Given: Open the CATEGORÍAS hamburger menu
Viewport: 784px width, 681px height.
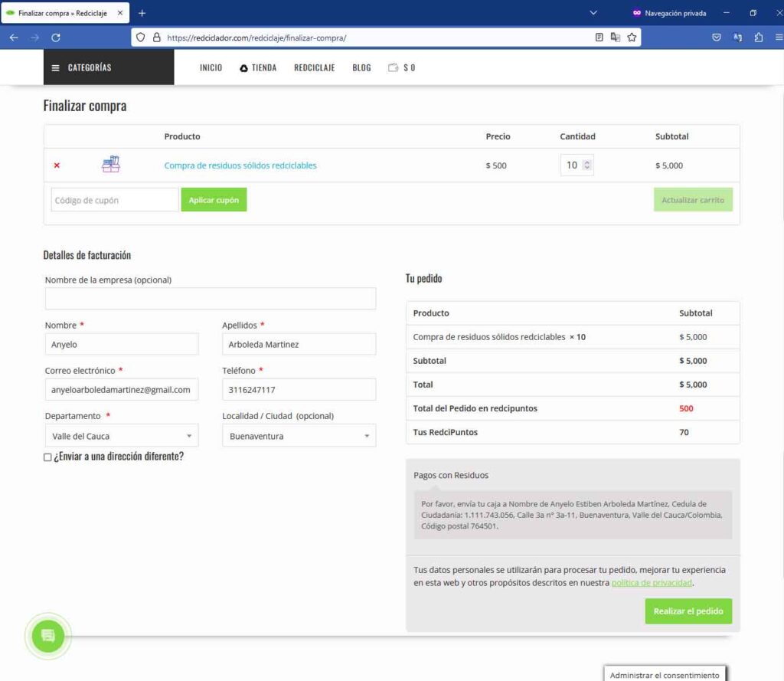Looking at the screenshot, I should click(x=82, y=67).
